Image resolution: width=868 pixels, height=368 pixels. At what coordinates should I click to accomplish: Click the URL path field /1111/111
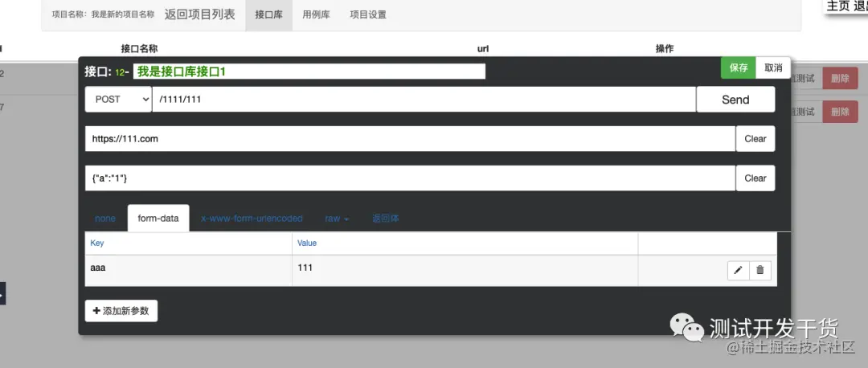424,100
